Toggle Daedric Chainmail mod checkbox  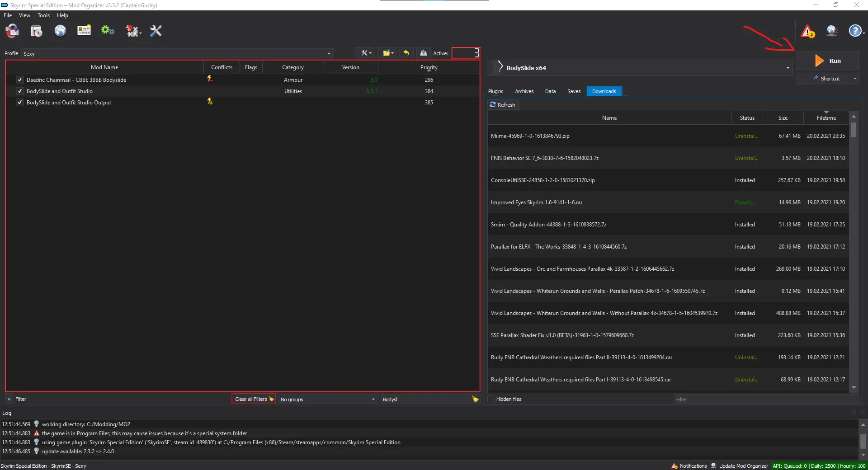(x=19, y=80)
